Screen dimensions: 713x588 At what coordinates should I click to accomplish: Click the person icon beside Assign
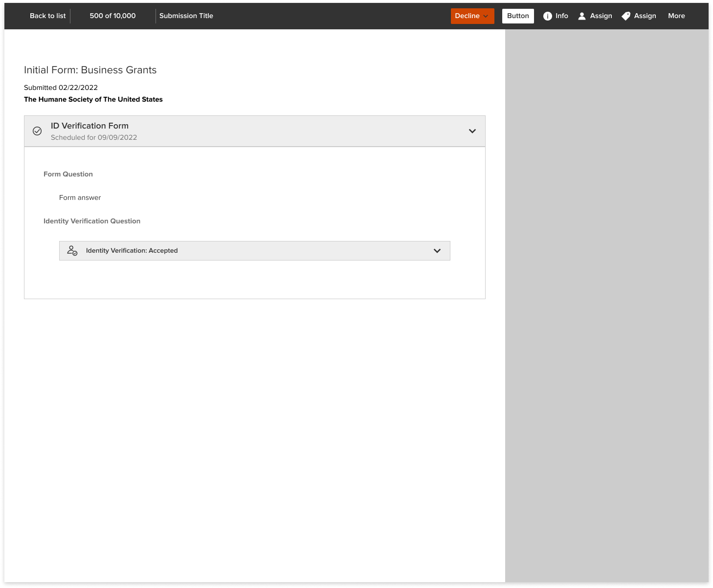(x=582, y=16)
